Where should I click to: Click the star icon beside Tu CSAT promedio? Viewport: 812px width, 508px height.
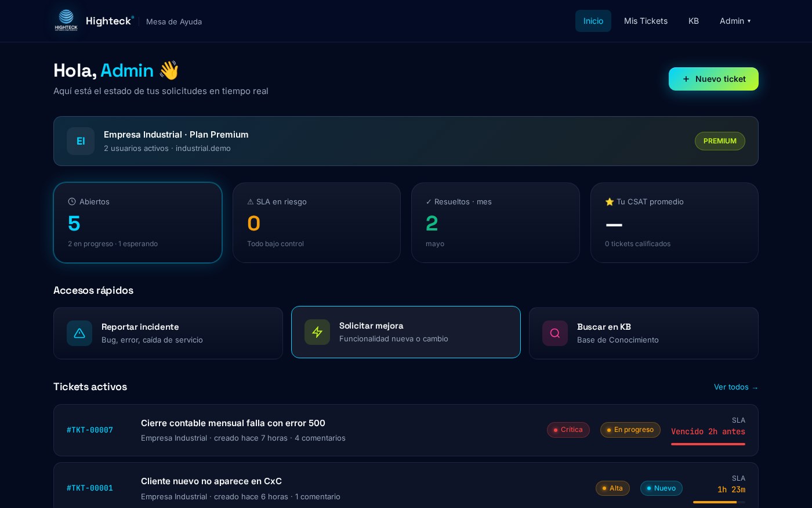610,201
